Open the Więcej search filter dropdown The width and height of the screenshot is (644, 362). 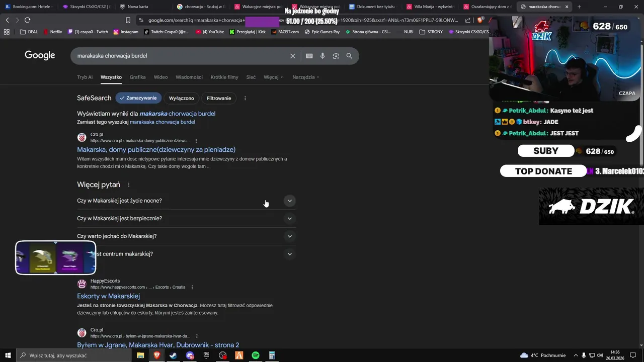point(273,77)
